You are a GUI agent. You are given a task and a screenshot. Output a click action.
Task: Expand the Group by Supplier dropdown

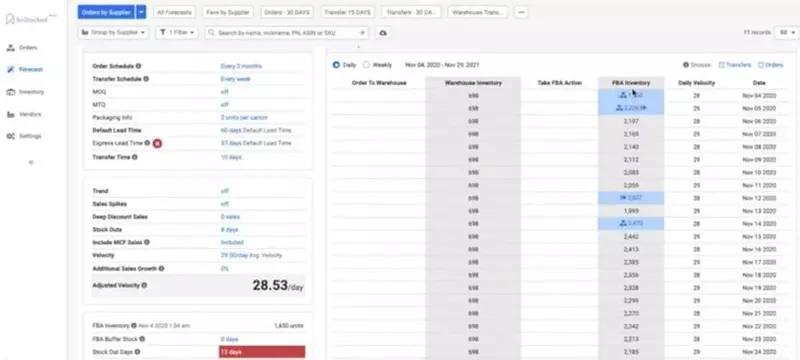[x=113, y=33]
